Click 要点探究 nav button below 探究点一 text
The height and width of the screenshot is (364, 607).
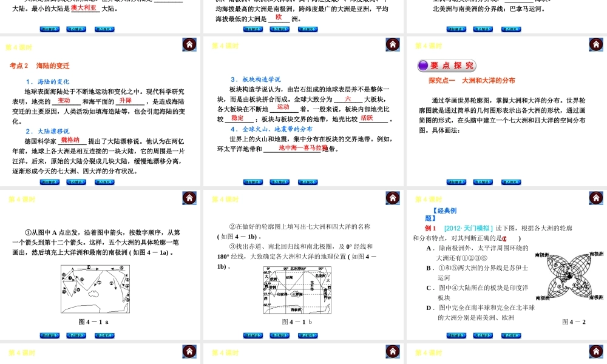(x=511, y=182)
